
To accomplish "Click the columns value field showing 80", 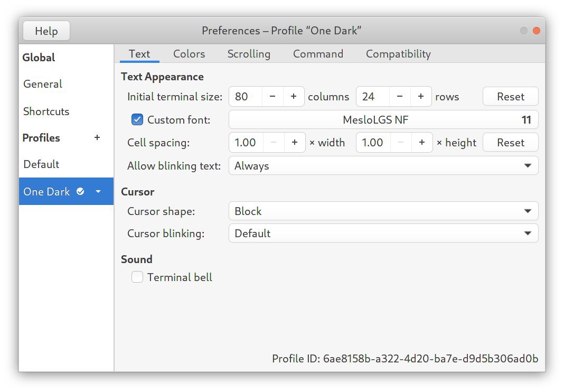I will point(246,97).
